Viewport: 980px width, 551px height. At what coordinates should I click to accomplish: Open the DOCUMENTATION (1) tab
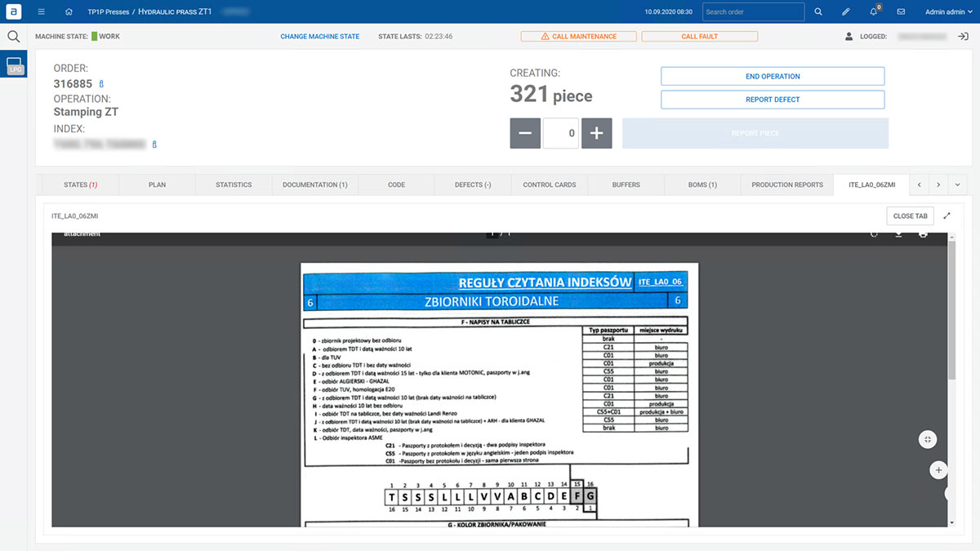[x=315, y=185]
